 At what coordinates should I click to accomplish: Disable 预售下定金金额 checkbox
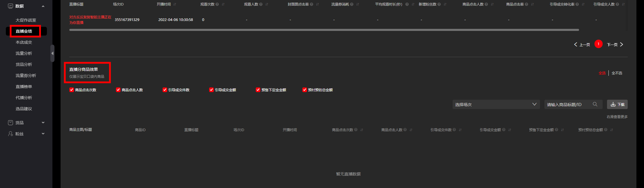(x=258, y=90)
